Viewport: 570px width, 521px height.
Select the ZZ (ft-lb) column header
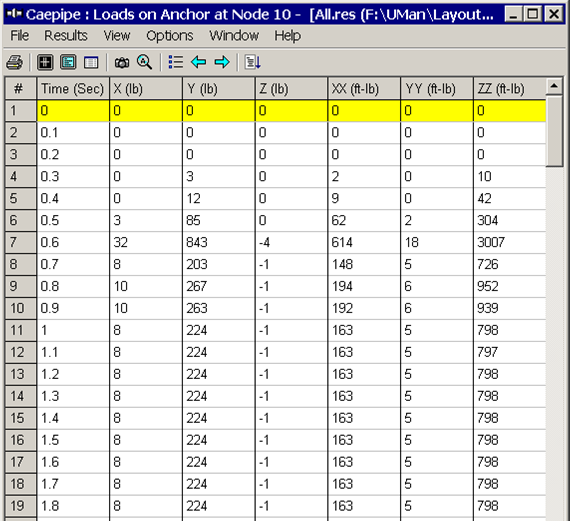pyautogui.click(x=510, y=89)
